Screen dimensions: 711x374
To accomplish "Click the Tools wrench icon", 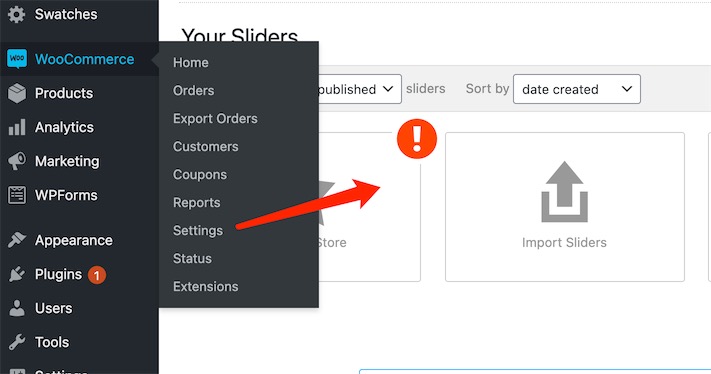I will pyautogui.click(x=17, y=342).
